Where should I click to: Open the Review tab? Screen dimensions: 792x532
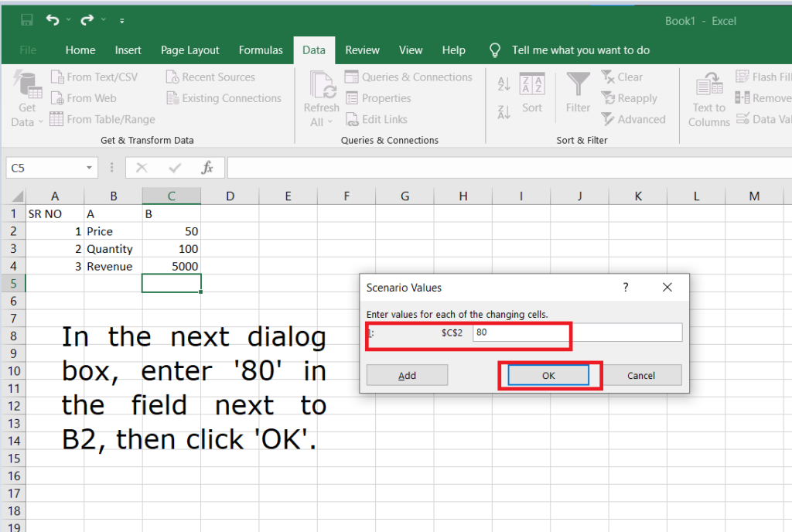[362, 49]
